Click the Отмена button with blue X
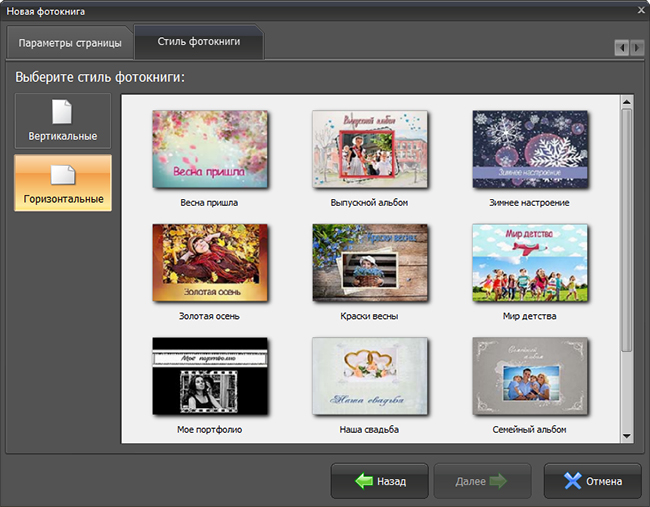This screenshot has height=507, width=650. pyautogui.click(x=592, y=481)
